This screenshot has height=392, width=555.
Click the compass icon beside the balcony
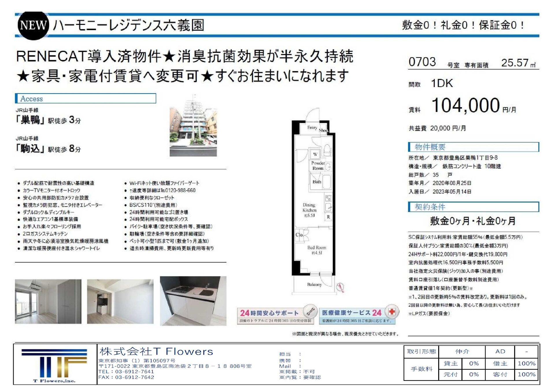(x=341, y=287)
